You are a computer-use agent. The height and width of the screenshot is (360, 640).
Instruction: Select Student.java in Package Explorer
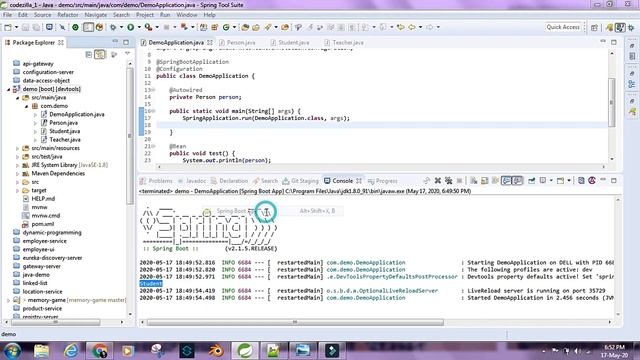coord(64,131)
